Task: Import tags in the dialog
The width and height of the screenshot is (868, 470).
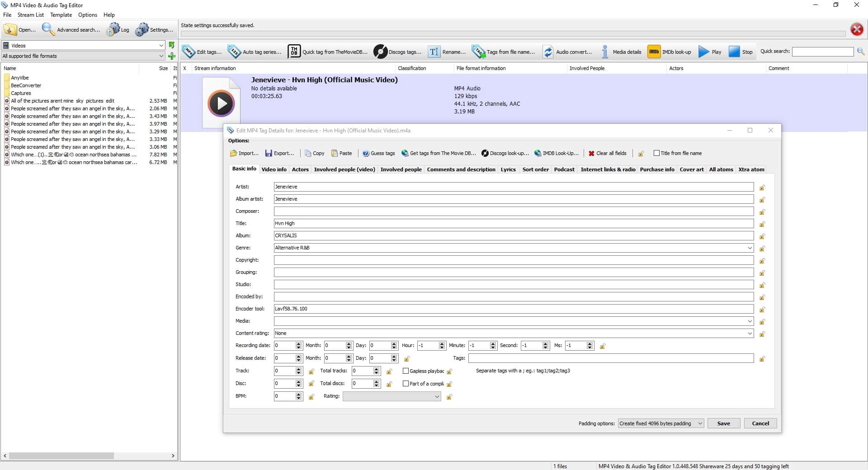Action: (x=244, y=153)
